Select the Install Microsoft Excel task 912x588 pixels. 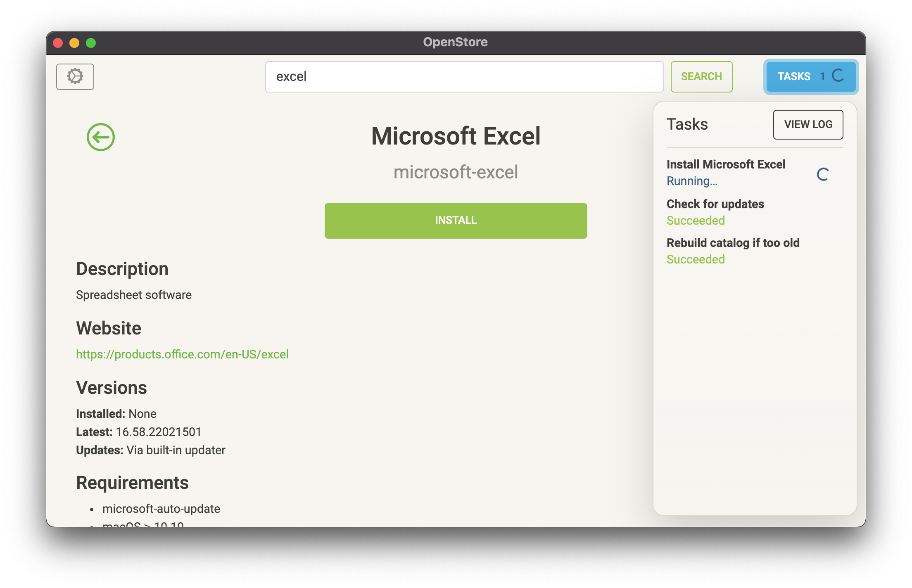[726, 164]
